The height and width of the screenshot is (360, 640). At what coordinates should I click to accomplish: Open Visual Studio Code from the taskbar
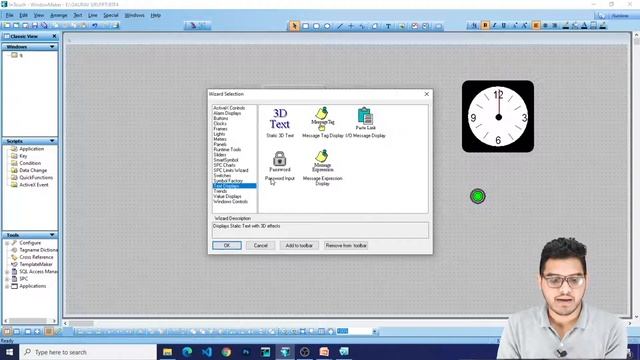pyautogui.click(x=207, y=352)
